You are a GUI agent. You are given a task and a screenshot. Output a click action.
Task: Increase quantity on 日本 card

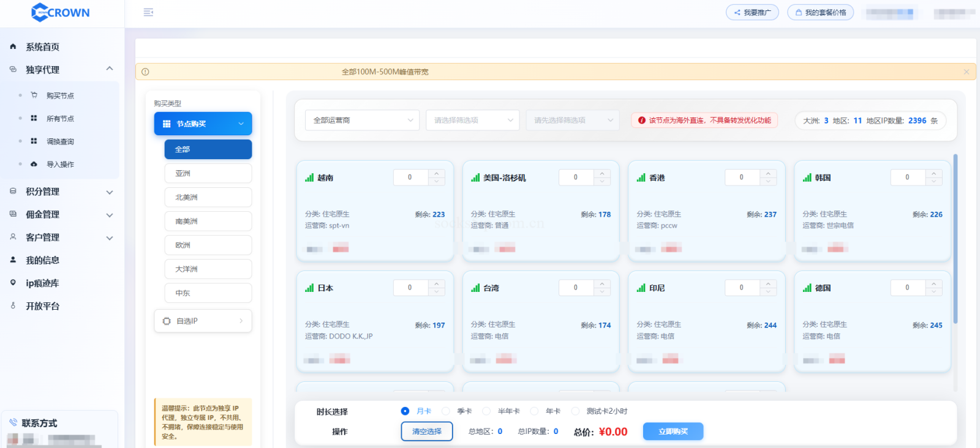(437, 284)
